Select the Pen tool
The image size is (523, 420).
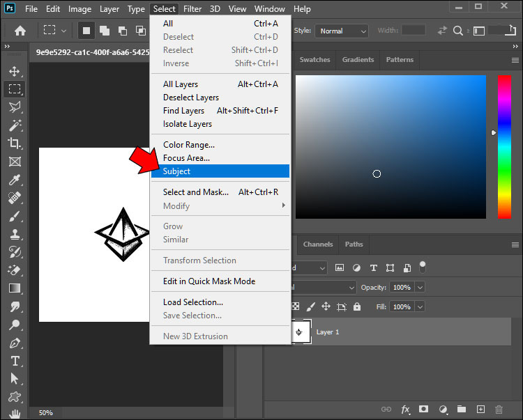click(x=15, y=343)
